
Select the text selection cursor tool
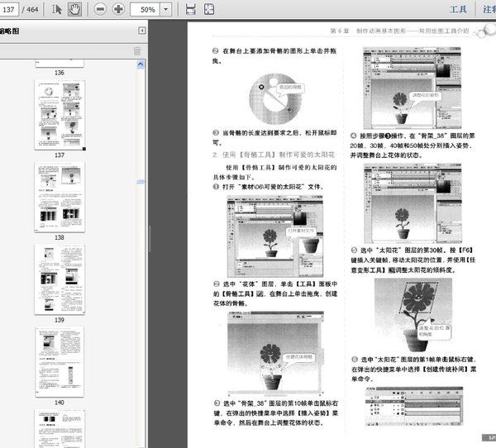point(56,10)
